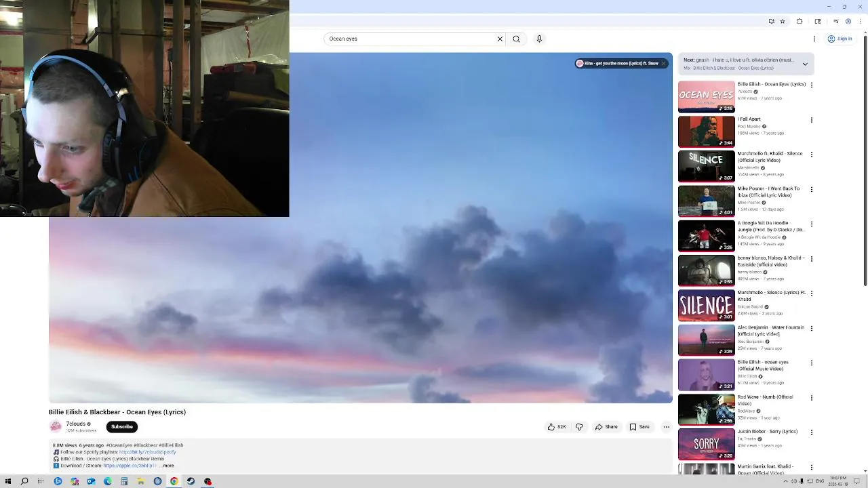Screen dimensions: 868x488
Task: Open options for benny blanco Eastside
Action: pyautogui.click(x=811, y=259)
